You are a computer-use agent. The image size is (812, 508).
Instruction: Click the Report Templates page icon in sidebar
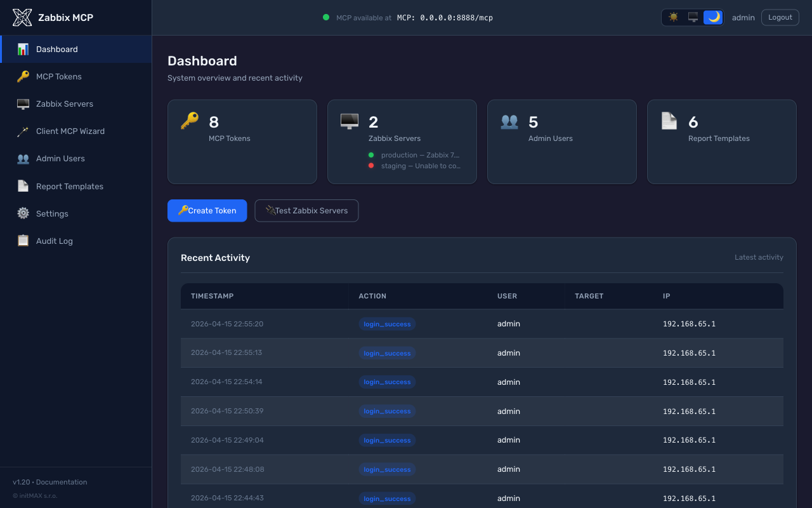pos(23,186)
